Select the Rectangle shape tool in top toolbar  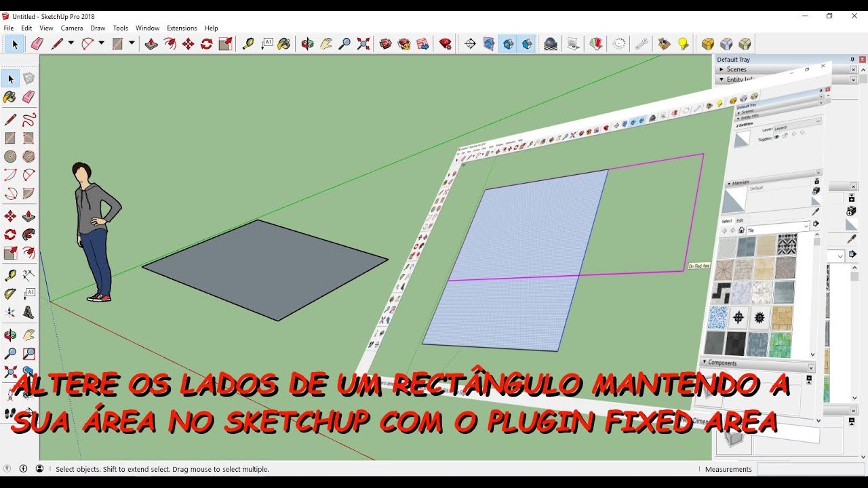coord(117,44)
